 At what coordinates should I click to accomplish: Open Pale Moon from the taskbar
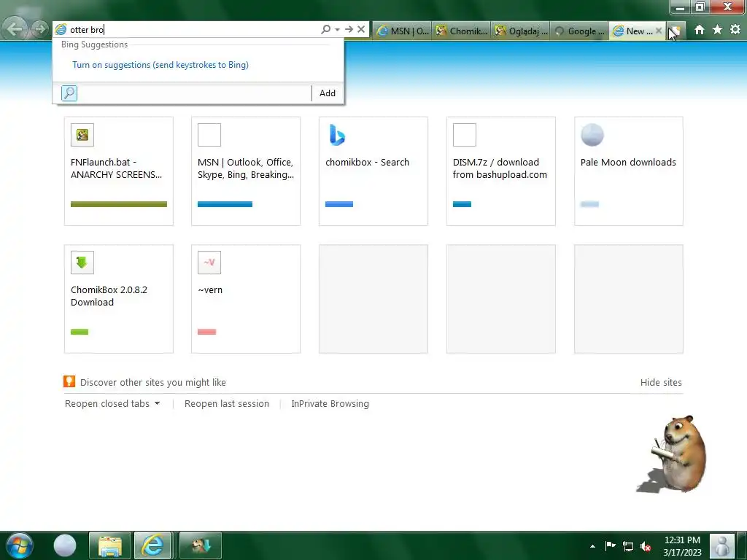tap(65, 545)
